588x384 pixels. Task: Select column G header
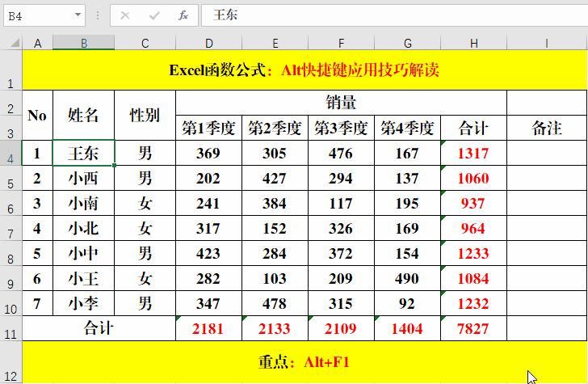[407, 43]
